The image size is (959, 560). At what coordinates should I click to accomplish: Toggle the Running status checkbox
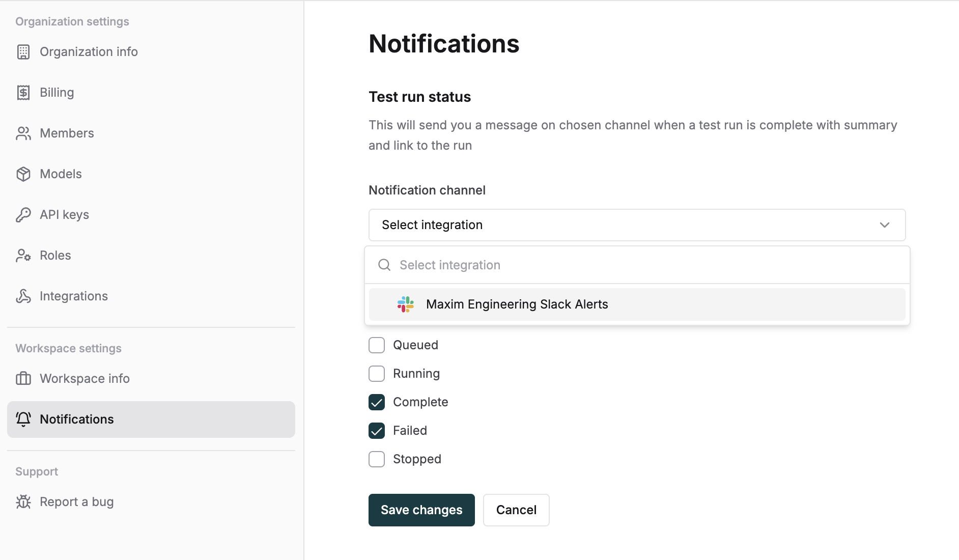377,374
